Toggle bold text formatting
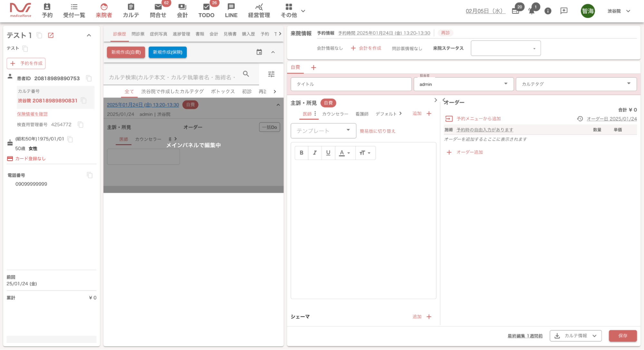 301,153
